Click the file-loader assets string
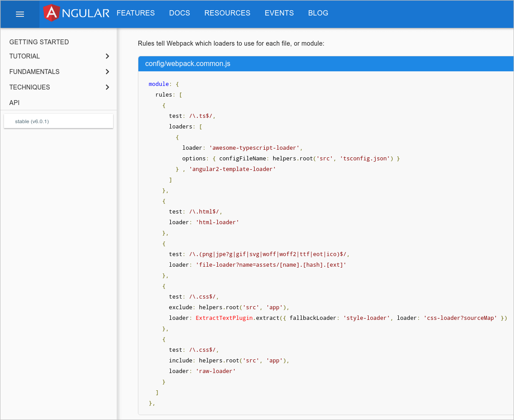The height and width of the screenshot is (420, 514). coord(271,265)
